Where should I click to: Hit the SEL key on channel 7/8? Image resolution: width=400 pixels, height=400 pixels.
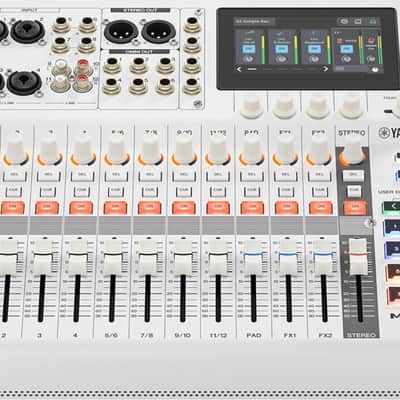pos(150,176)
